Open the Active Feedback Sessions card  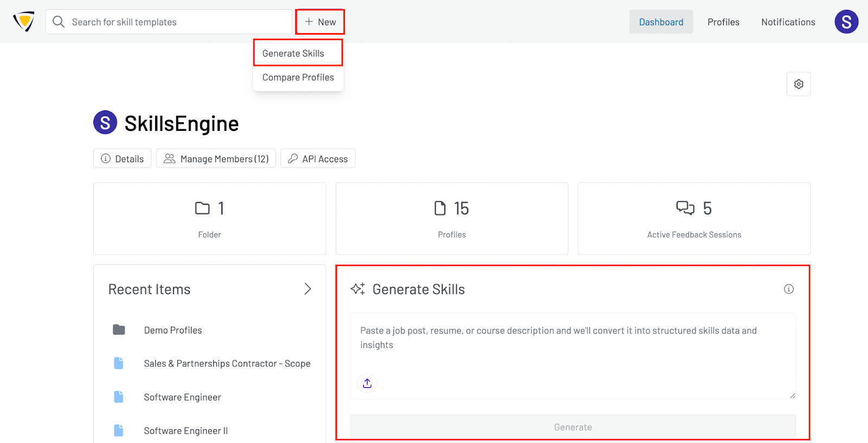[x=694, y=218]
